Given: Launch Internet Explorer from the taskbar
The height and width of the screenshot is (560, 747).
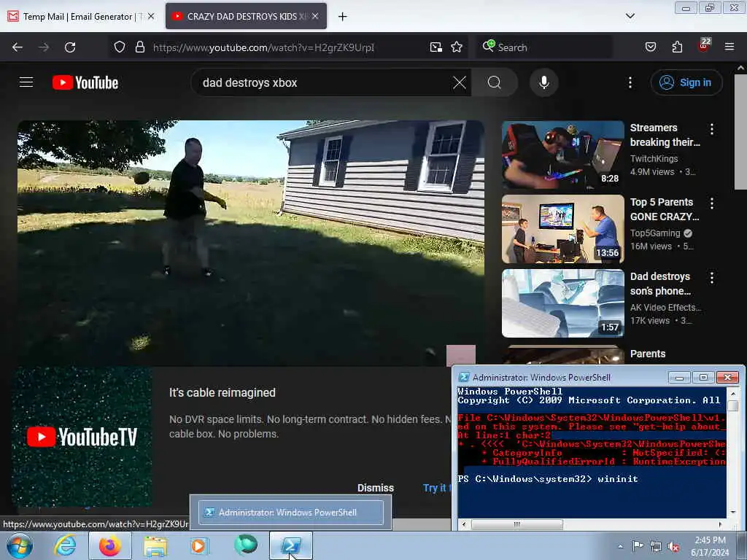Looking at the screenshot, I should pyautogui.click(x=65, y=545).
